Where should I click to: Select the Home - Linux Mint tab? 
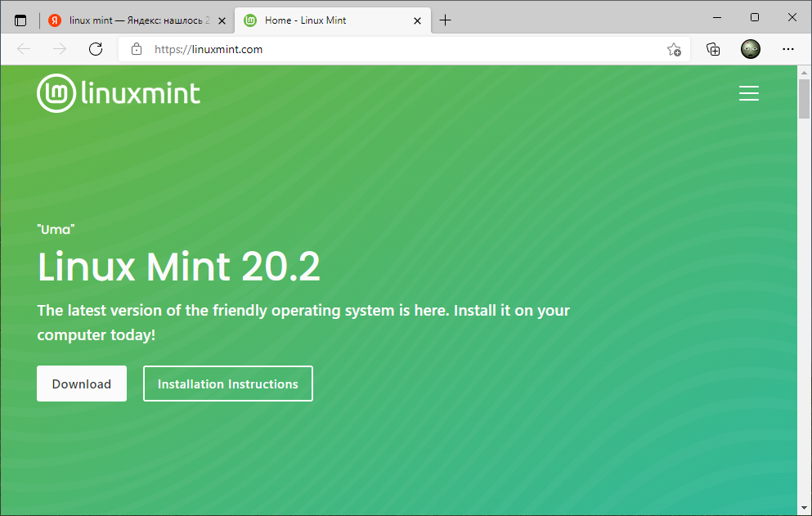click(333, 20)
